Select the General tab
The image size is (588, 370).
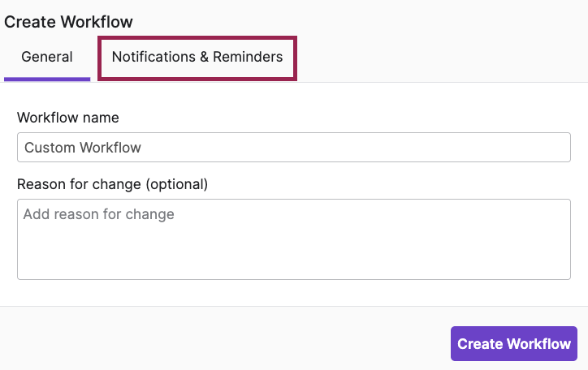[47, 58]
